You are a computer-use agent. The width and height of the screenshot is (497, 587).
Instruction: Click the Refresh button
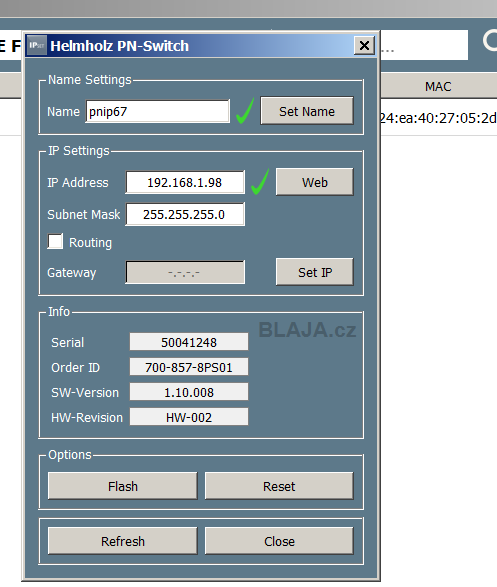tap(123, 541)
